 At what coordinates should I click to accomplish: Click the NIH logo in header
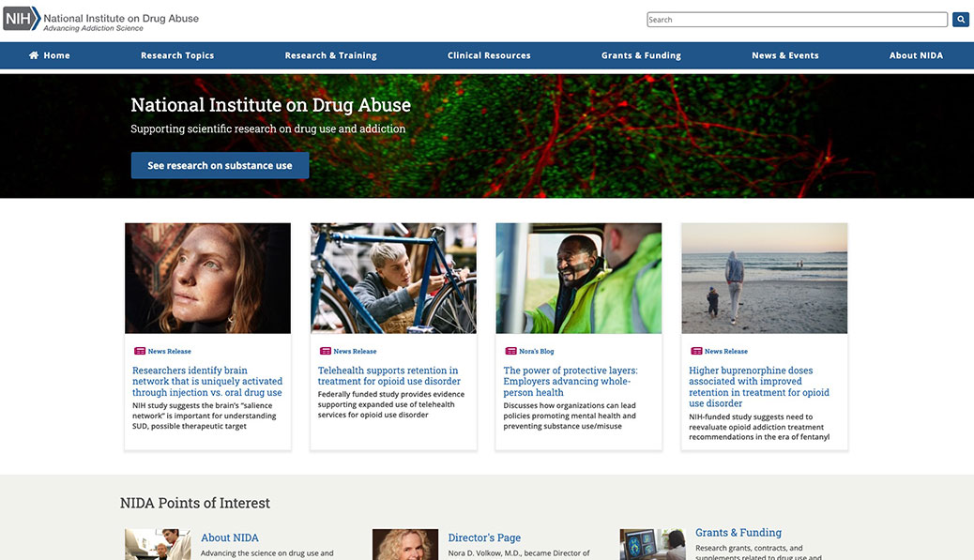coord(22,18)
